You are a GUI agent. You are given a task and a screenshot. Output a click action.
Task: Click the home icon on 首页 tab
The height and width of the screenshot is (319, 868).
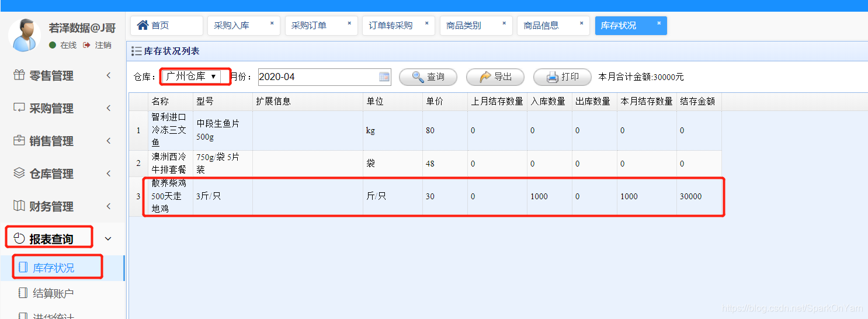pyautogui.click(x=143, y=25)
